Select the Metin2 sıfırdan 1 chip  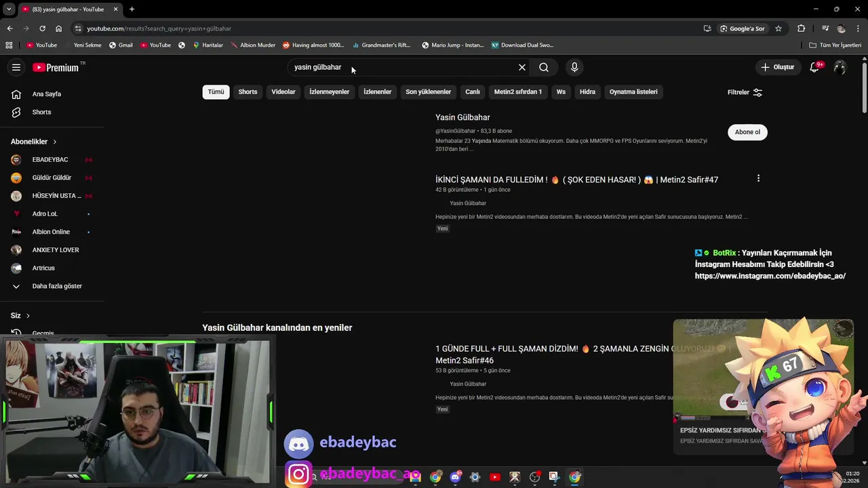coord(518,92)
